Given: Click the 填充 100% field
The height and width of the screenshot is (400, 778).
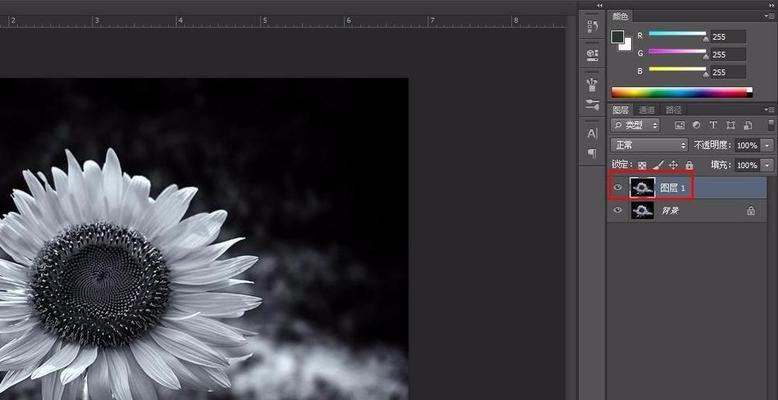Looking at the screenshot, I should pos(747,165).
